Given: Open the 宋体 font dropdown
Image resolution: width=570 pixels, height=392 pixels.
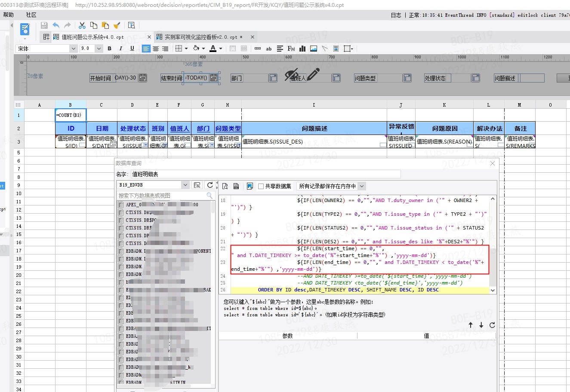Looking at the screenshot, I should click(73, 49).
